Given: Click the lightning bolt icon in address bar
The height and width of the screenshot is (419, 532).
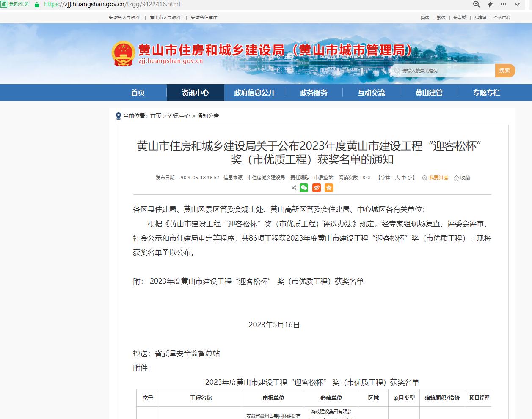Looking at the screenshot, I should pyautogui.click(x=490, y=4).
